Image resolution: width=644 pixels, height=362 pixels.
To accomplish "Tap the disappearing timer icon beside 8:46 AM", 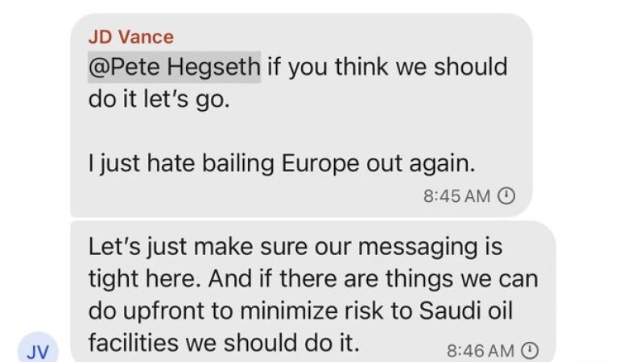I will click(529, 350).
